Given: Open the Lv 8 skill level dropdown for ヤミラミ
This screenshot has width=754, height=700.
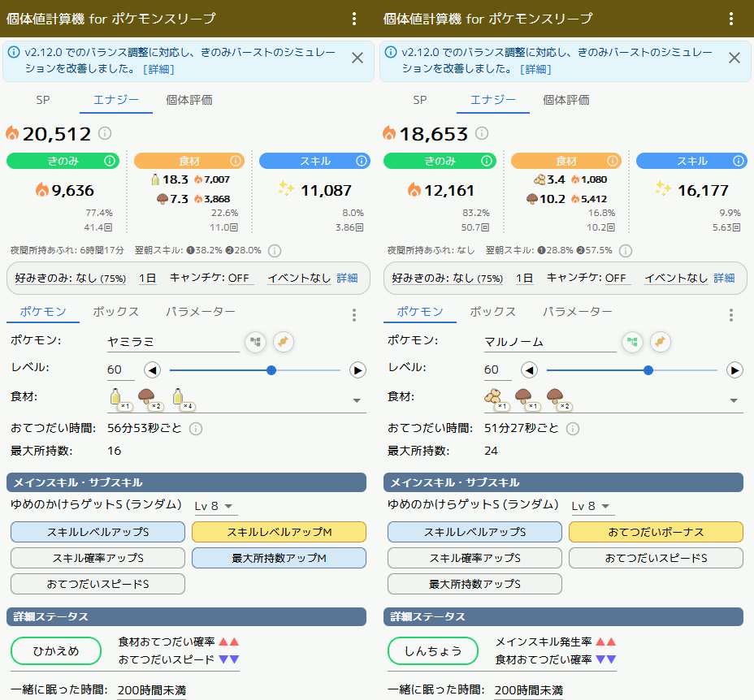Looking at the screenshot, I should (215, 506).
